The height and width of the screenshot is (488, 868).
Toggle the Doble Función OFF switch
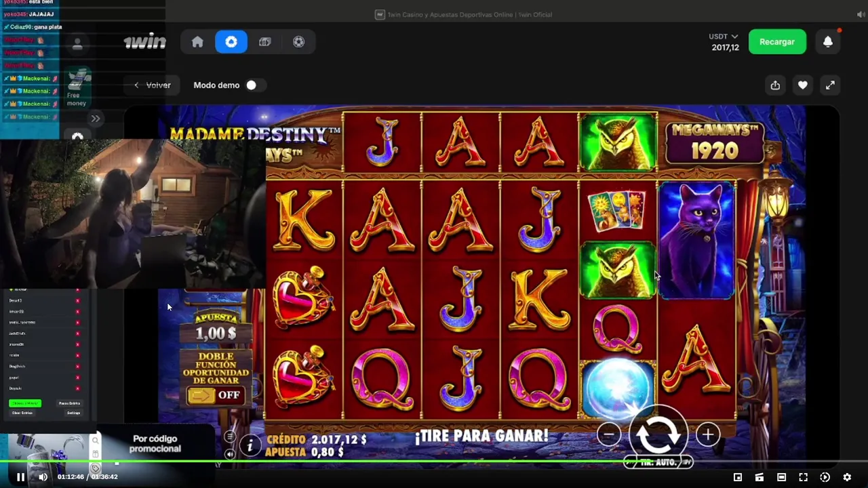[216, 394]
